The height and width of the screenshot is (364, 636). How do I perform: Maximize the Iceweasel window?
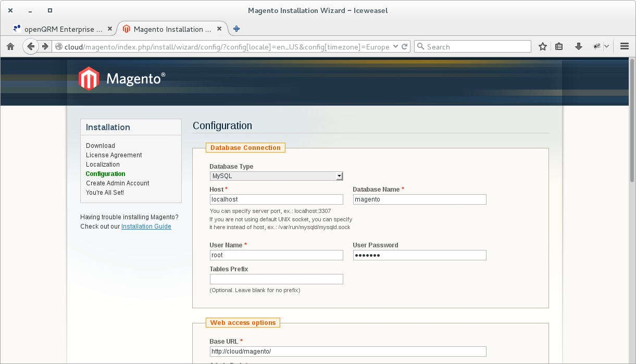49,10
